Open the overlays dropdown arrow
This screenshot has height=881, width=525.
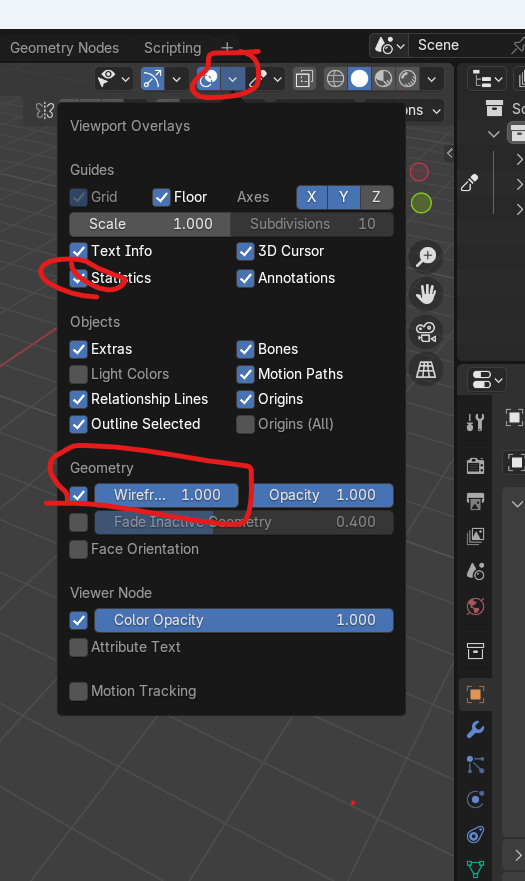tap(233, 79)
